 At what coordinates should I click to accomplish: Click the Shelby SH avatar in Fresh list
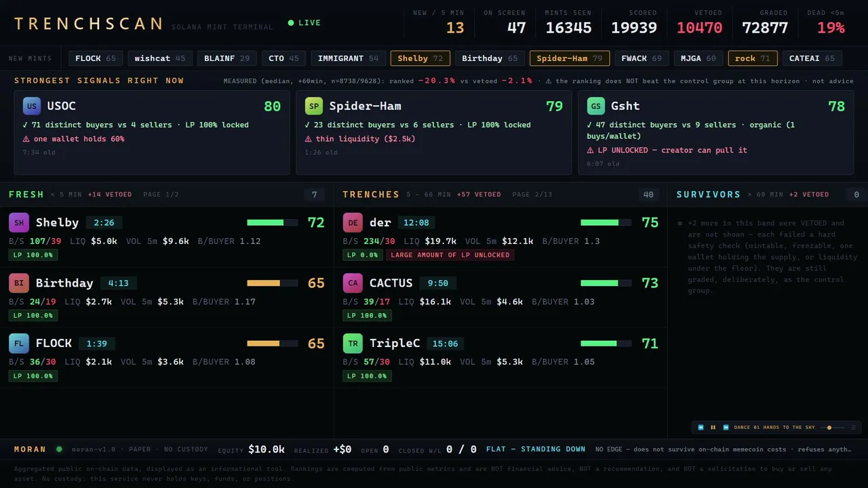[19, 222]
